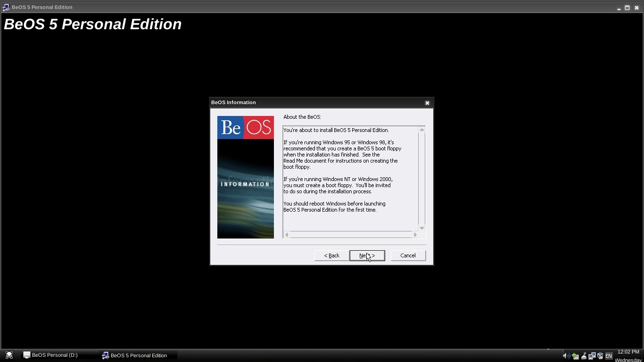Click the Next button in the installer
644x362 pixels.
pyautogui.click(x=367, y=255)
